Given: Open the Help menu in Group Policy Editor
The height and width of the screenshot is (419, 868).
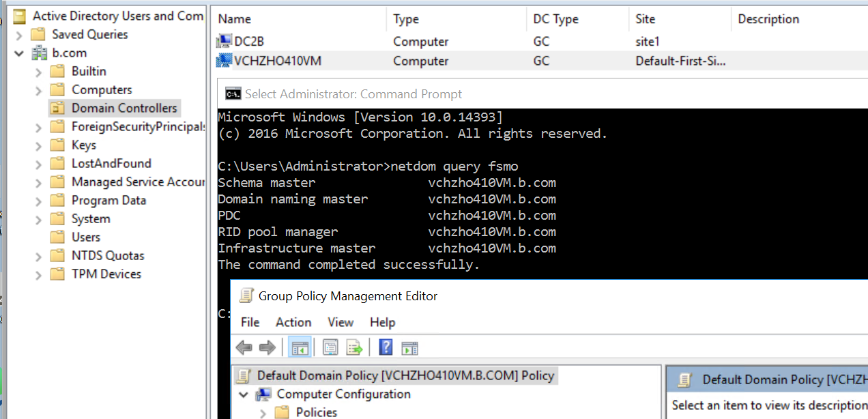Looking at the screenshot, I should tap(383, 322).
